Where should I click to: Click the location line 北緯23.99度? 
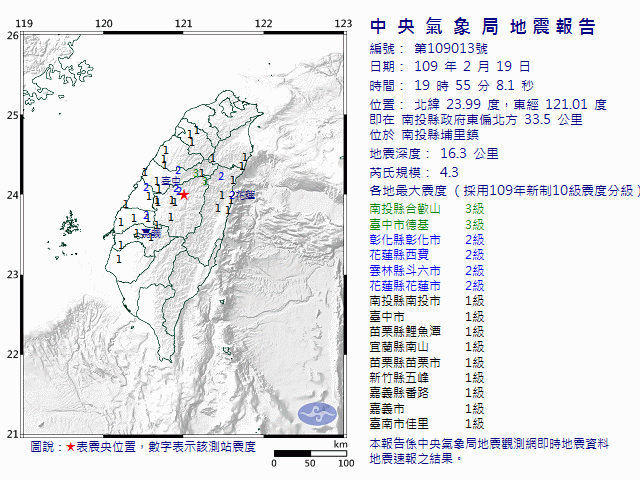click(457, 104)
